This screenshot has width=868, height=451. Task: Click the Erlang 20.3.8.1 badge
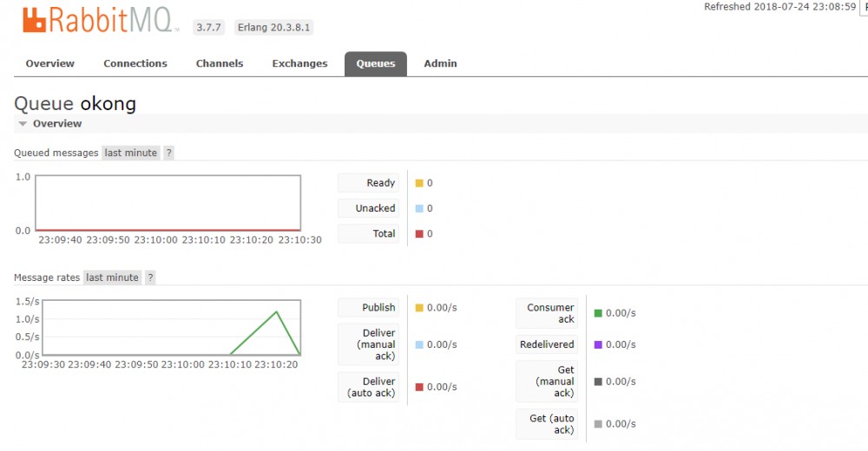(273, 27)
